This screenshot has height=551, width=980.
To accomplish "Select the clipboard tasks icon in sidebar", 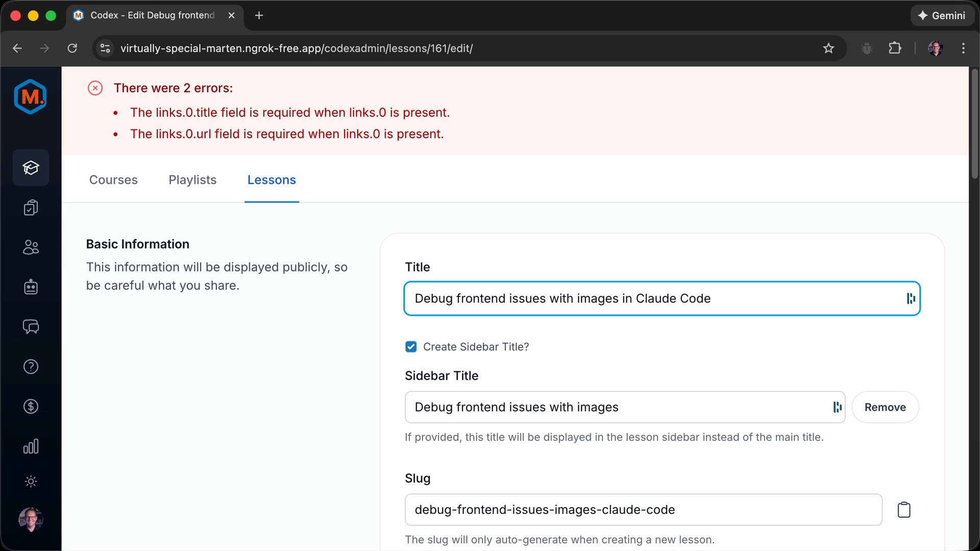I will [x=31, y=207].
